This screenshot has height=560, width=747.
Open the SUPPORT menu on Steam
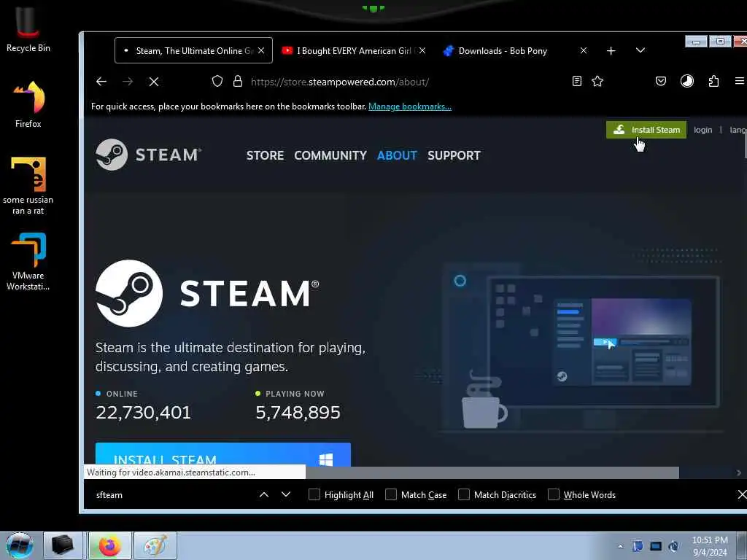tap(454, 155)
